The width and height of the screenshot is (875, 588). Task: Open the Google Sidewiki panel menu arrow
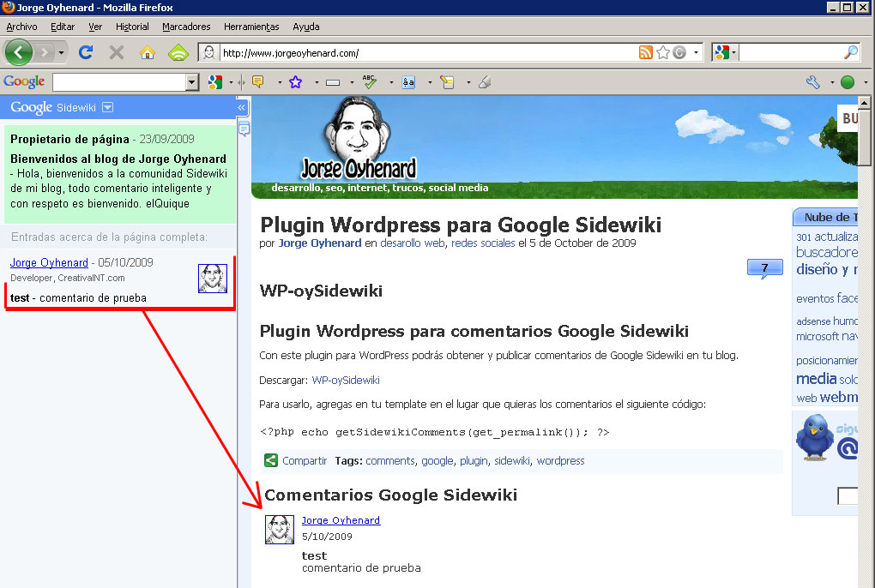108,107
